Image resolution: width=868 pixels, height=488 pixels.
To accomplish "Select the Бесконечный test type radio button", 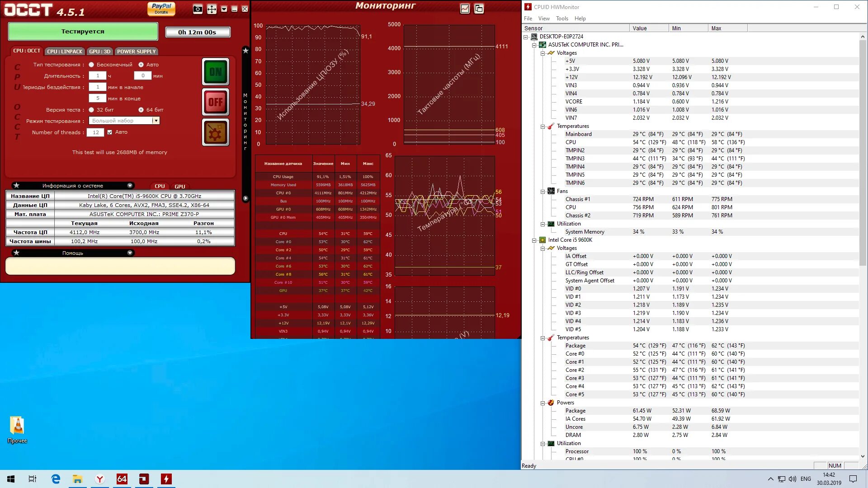I will pos(91,65).
